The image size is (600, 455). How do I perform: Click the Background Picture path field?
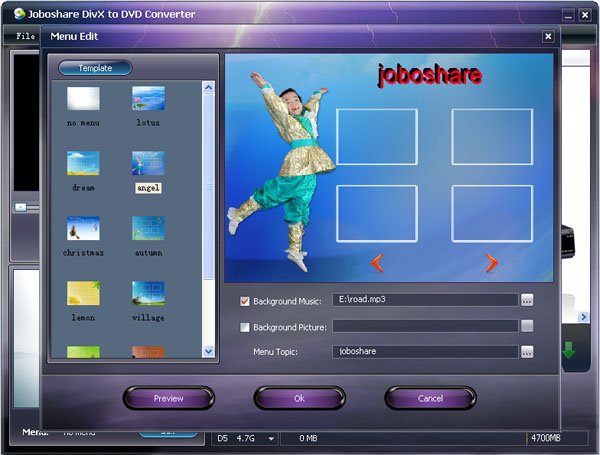(425, 326)
